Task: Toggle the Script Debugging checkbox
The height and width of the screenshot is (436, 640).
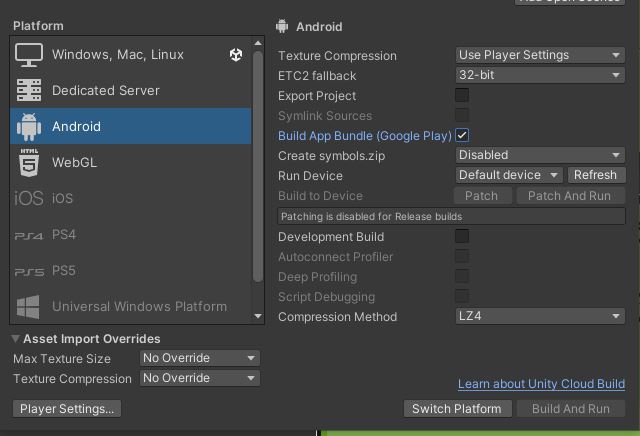Action: coord(462,296)
